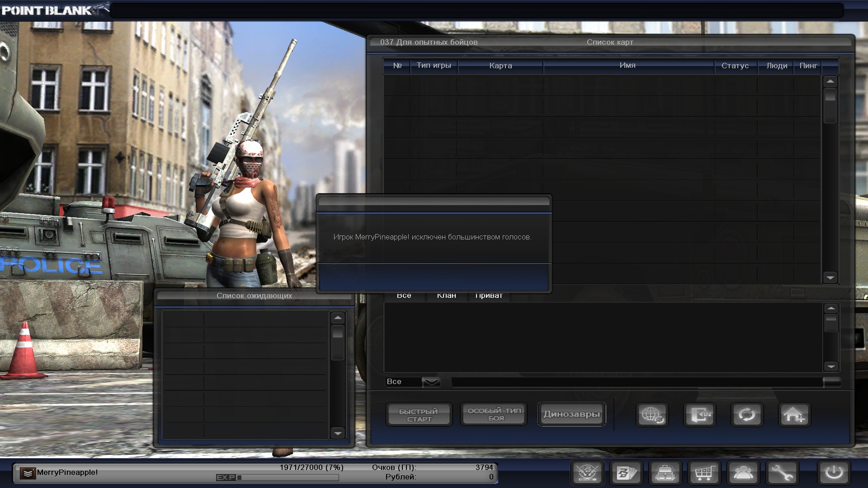This screenshot has width=868, height=488.
Task: Click the Особый тип боя button
Action: 494,414
